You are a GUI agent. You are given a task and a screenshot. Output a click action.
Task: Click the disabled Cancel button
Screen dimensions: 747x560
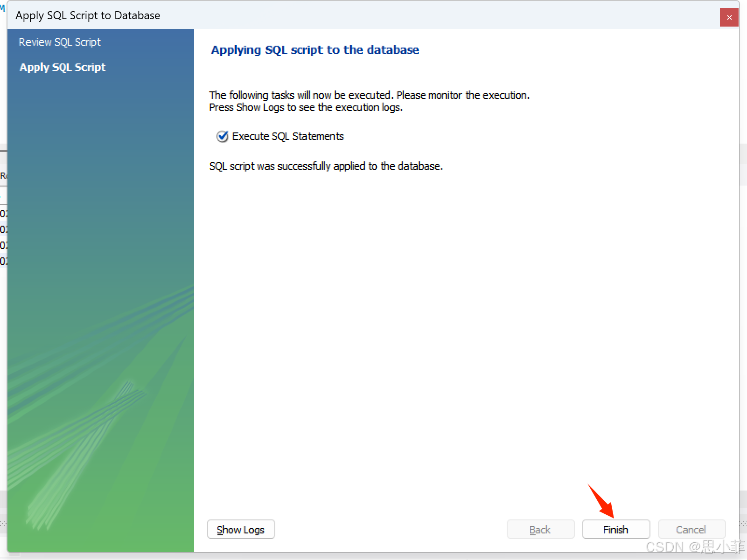[691, 529]
